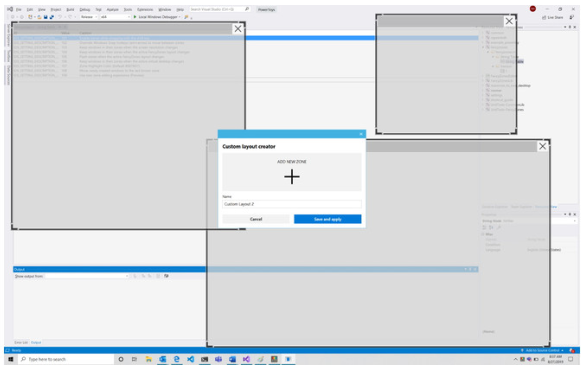Add a new zone with the plus icon

(x=292, y=176)
